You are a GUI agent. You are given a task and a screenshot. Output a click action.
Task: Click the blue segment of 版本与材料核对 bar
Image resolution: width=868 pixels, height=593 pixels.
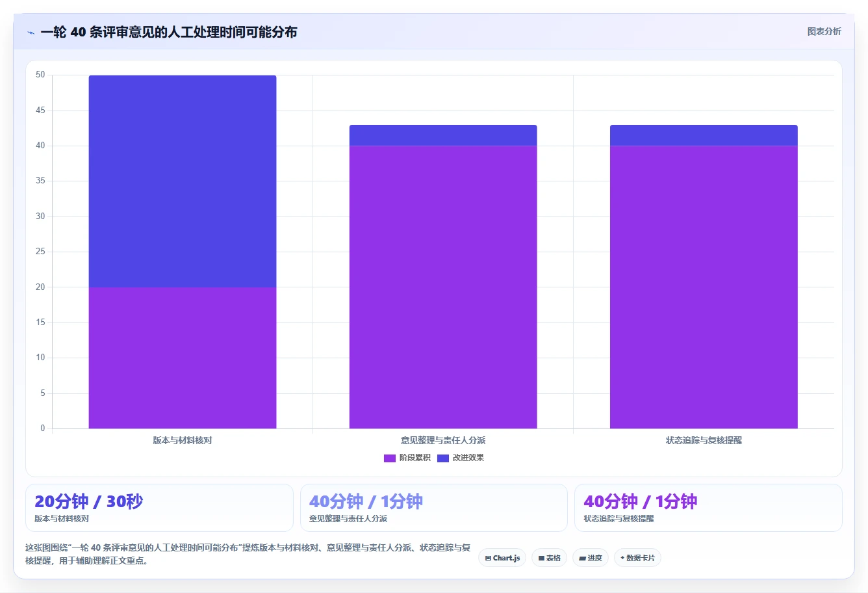[183, 181]
